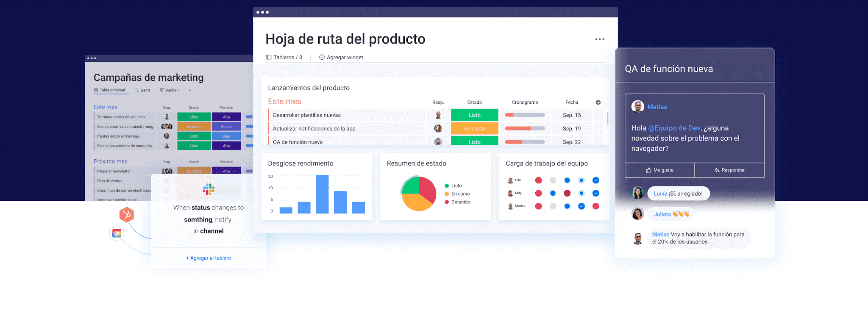The image size is (868, 310).
Task: Click the Slack logo in the automation card
Action: pyautogui.click(x=209, y=189)
